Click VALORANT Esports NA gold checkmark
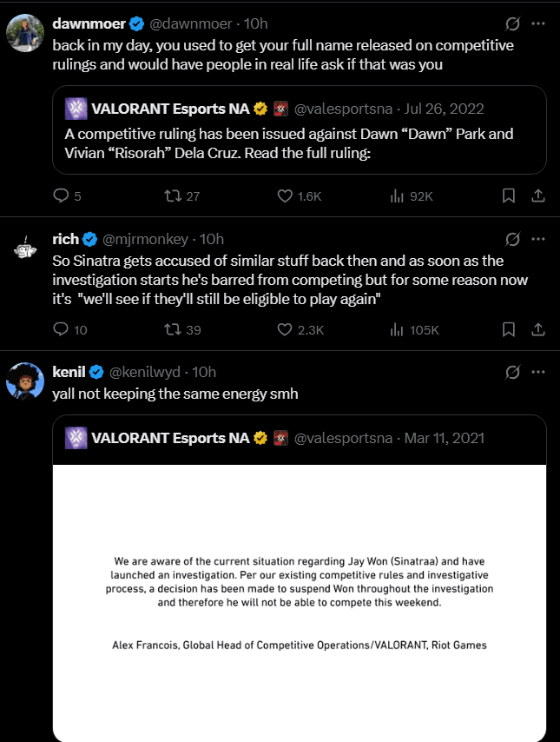 [x=259, y=108]
